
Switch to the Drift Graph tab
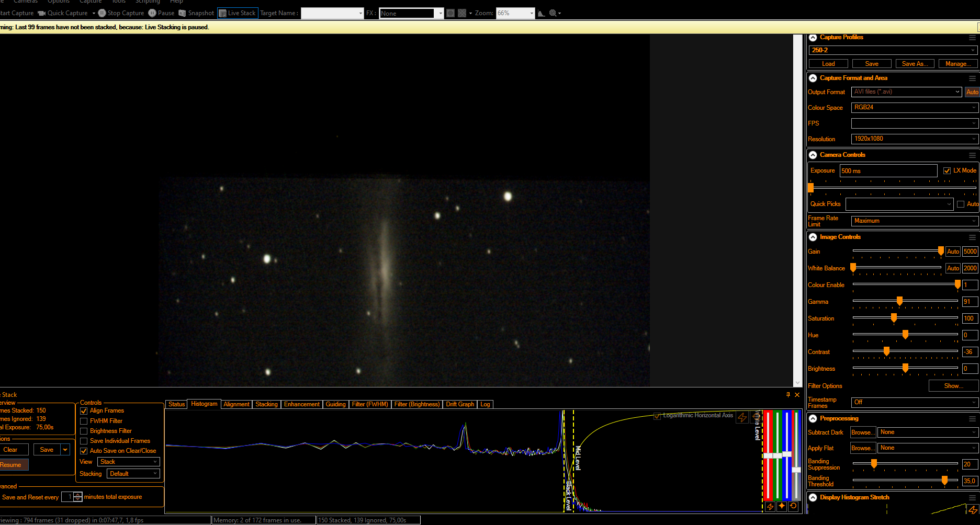[x=460, y=404]
